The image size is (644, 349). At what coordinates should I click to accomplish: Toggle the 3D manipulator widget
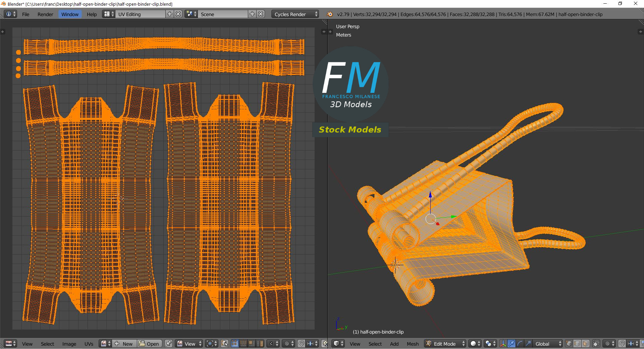click(503, 344)
